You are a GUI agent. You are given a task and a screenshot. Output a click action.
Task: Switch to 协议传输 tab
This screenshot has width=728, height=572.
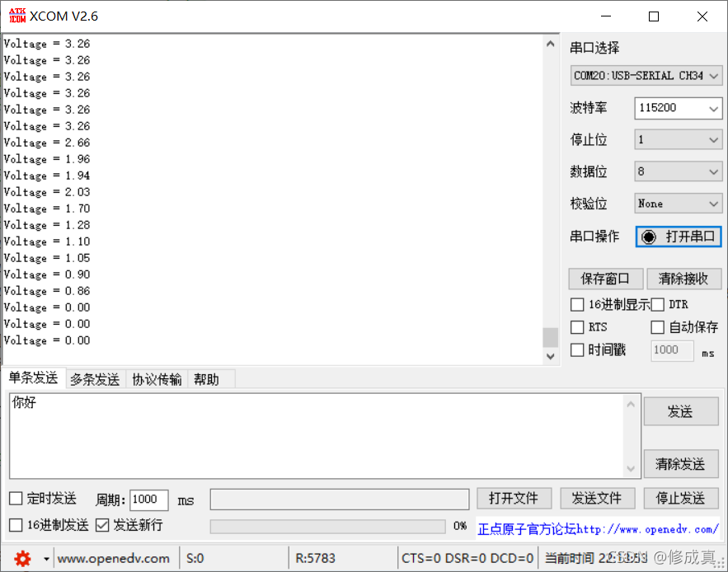pyautogui.click(x=157, y=379)
